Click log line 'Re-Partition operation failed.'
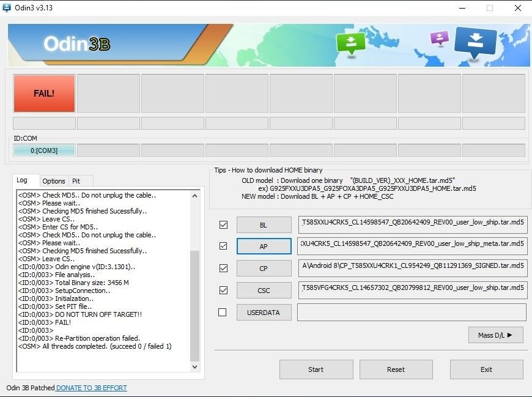Screen dimensions: 532x397 [79, 338]
